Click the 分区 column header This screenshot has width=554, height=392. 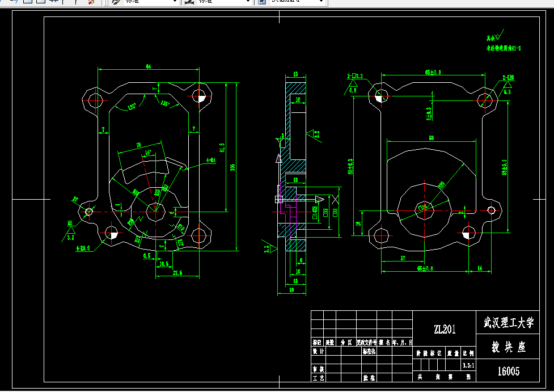click(346, 342)
